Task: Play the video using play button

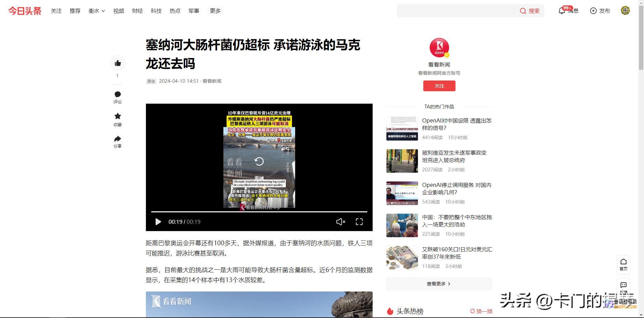Action: (x=158, y=222)
